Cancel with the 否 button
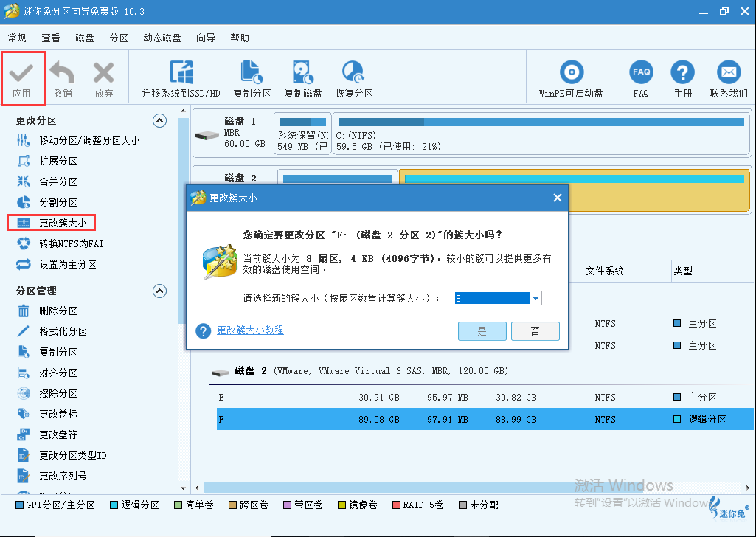 (535, 331)
